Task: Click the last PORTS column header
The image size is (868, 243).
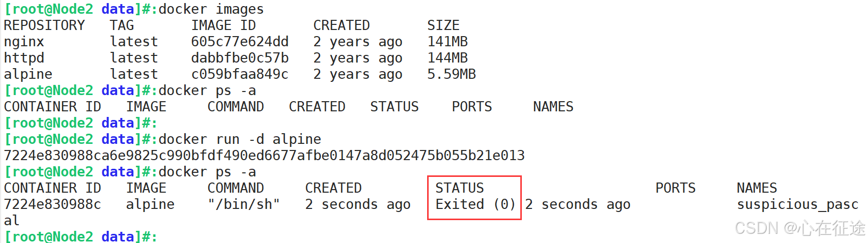Action: point(676,188)
